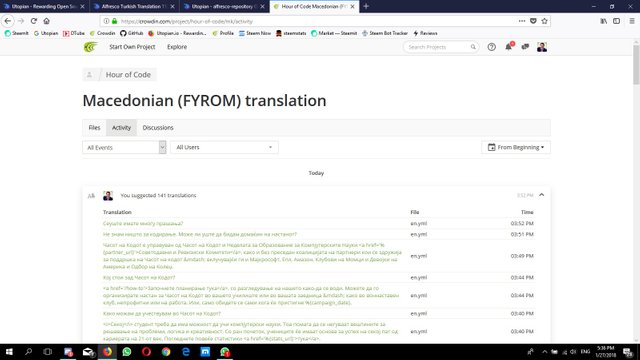Toggle the sidebar icon in toolbar
The image size is (640, 360).
(616, 21)
